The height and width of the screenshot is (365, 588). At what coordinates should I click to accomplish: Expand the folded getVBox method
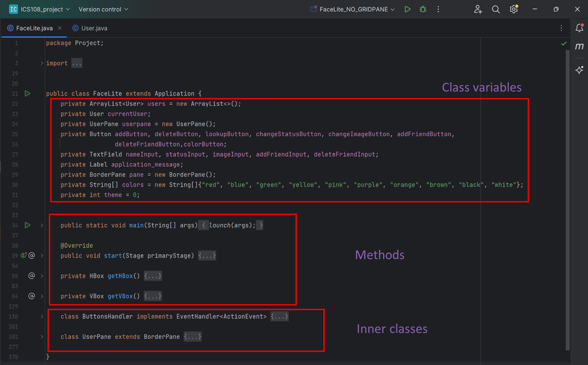point(42,296)
